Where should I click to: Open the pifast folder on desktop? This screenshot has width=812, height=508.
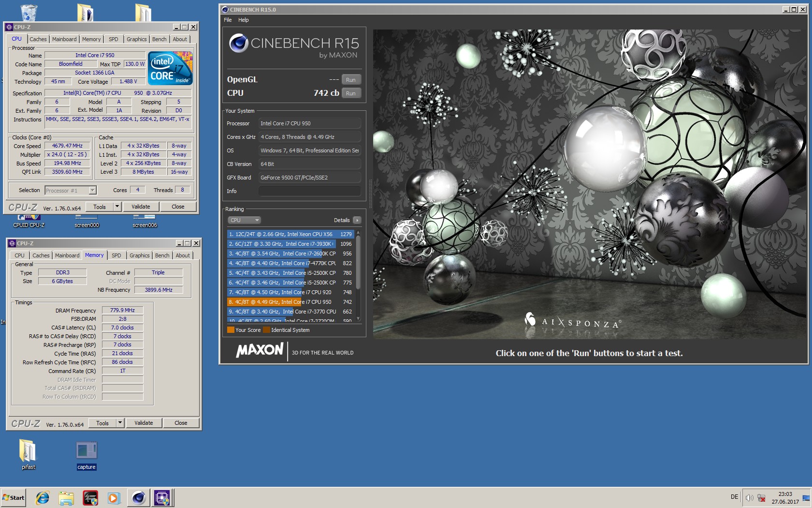(28, 454)
